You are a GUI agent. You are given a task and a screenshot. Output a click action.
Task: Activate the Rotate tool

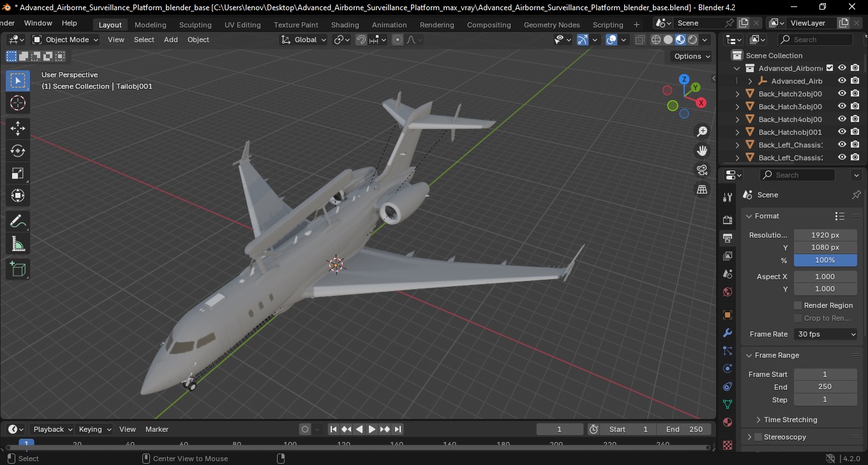click(18, 151)
